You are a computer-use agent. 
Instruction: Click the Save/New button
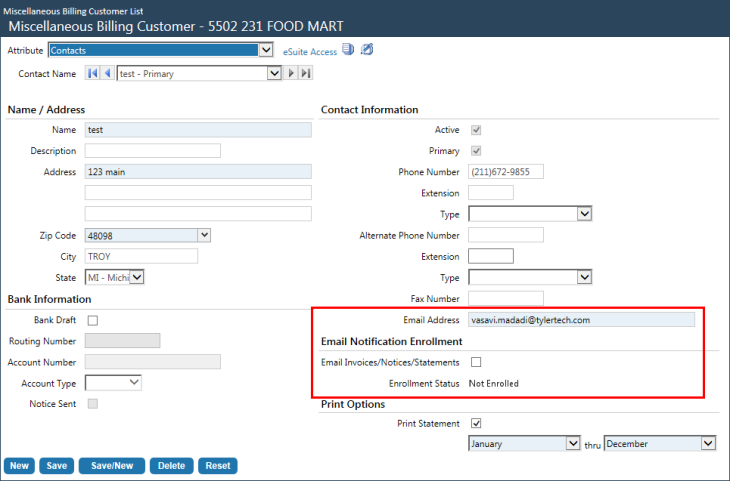pos(111,465)
